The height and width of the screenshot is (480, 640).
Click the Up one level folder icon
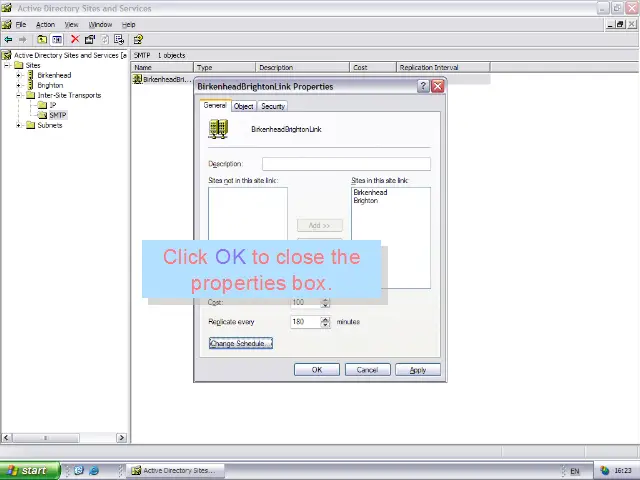pos(42,40)
